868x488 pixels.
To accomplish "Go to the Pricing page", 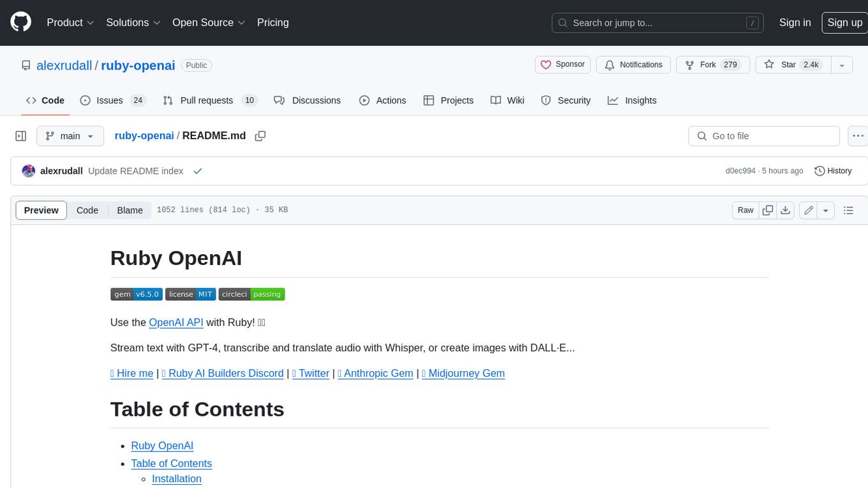I will click(x=273, y=22).
